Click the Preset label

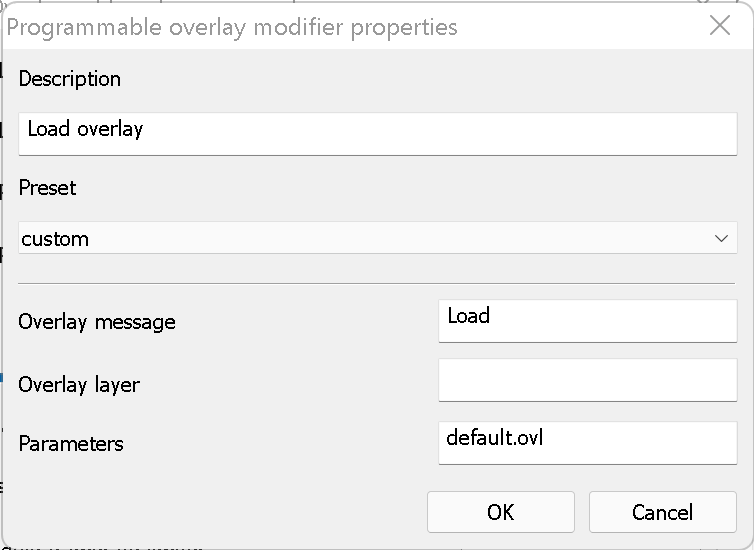(x=47, y=188)
